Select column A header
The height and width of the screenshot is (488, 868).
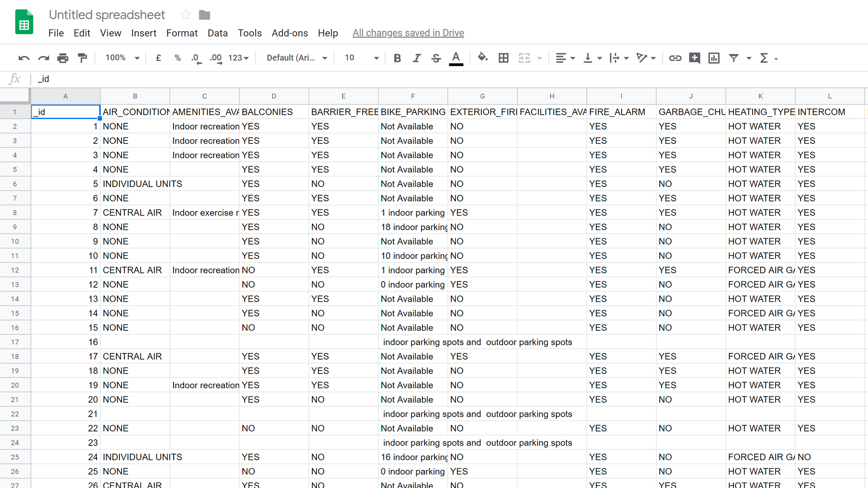pos(66,96)
